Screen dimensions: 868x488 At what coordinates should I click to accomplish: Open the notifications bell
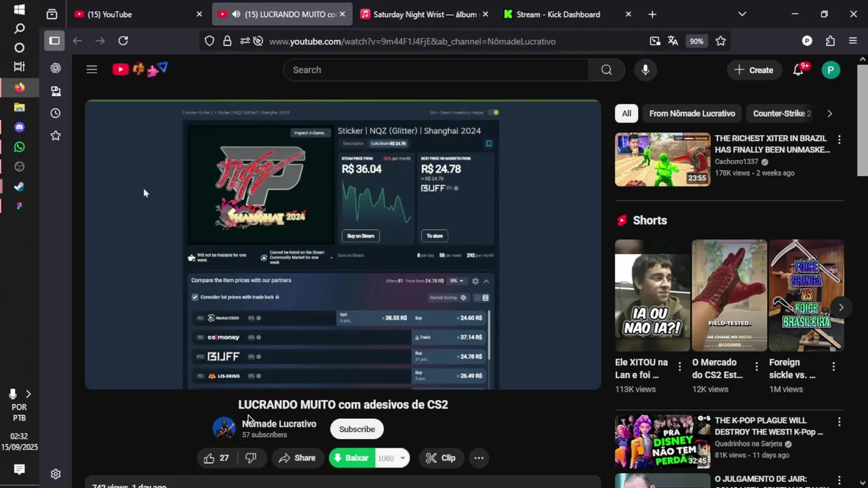798,70
